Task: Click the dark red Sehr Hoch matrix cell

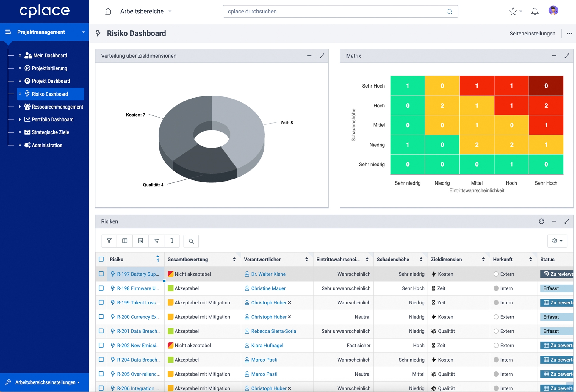Action: pos(546,86)
